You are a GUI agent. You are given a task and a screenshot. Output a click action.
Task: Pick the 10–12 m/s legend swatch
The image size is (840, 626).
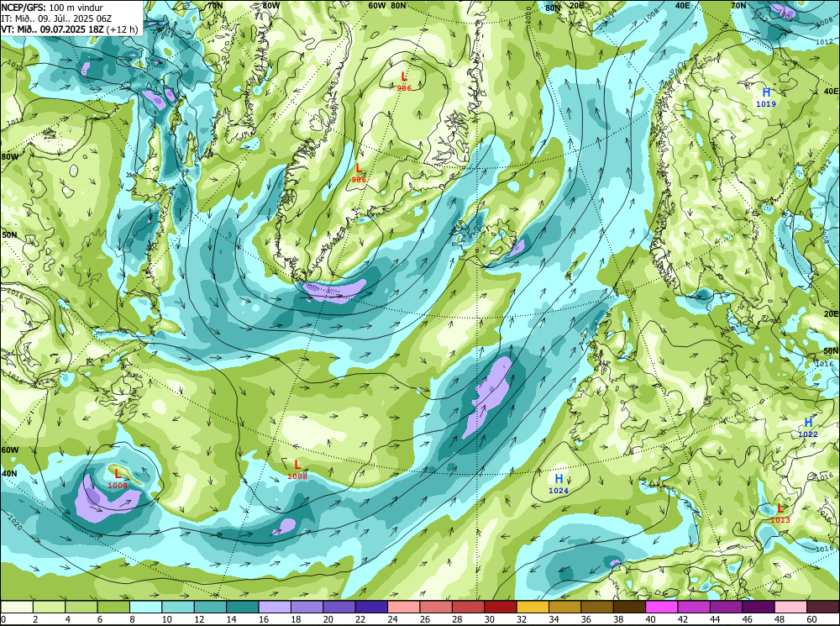[178, 607]
